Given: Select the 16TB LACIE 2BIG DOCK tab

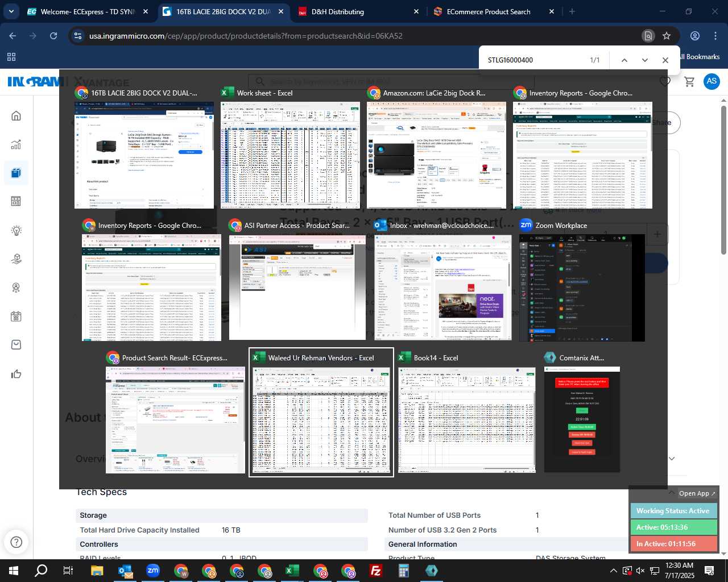Looking at the screenshot, I should 223,11.
